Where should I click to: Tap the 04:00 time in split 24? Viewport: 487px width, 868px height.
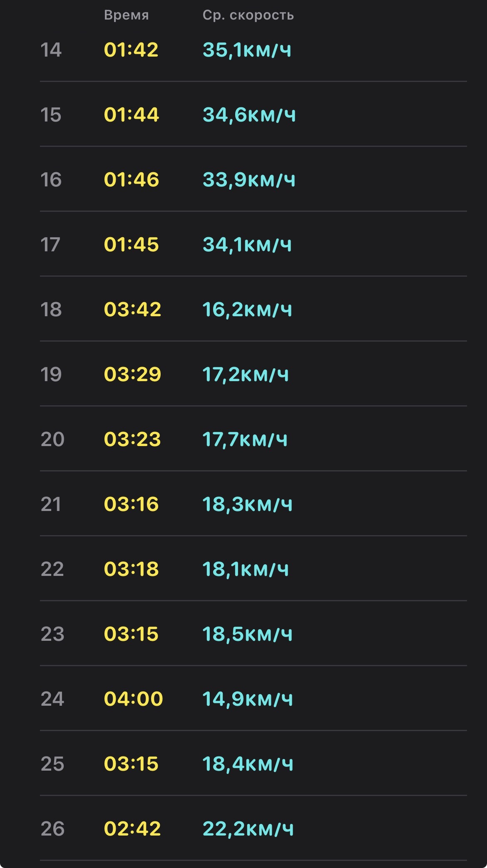pos(133,699)
